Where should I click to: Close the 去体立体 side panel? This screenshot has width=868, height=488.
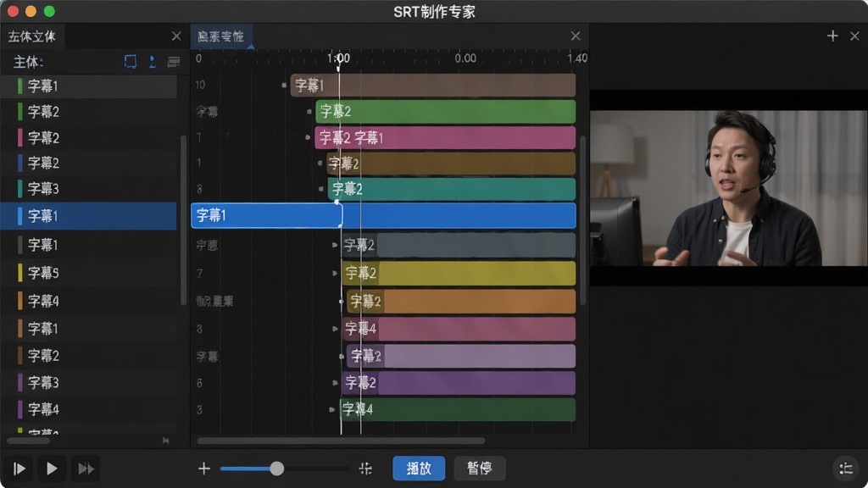tap(176, 36)
